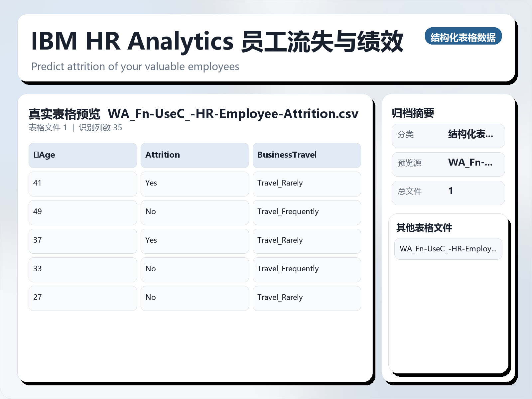
Task: Open the 归档摘要 panel header
Action: click(414, 113)
